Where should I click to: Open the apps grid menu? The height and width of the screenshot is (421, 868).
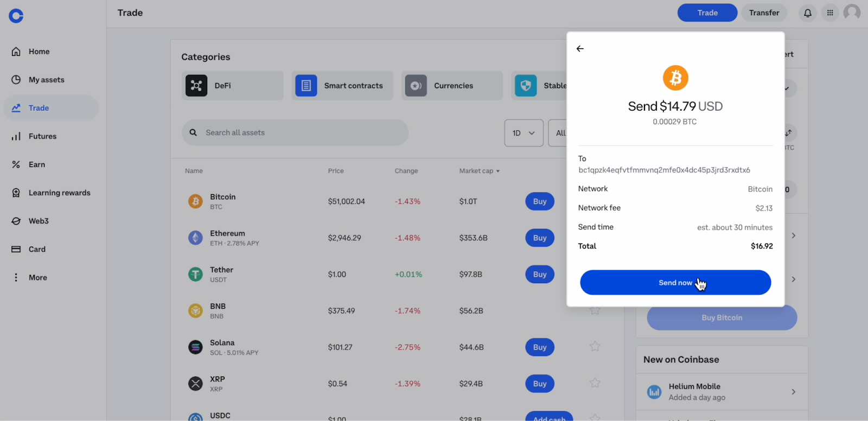point(830,13)
